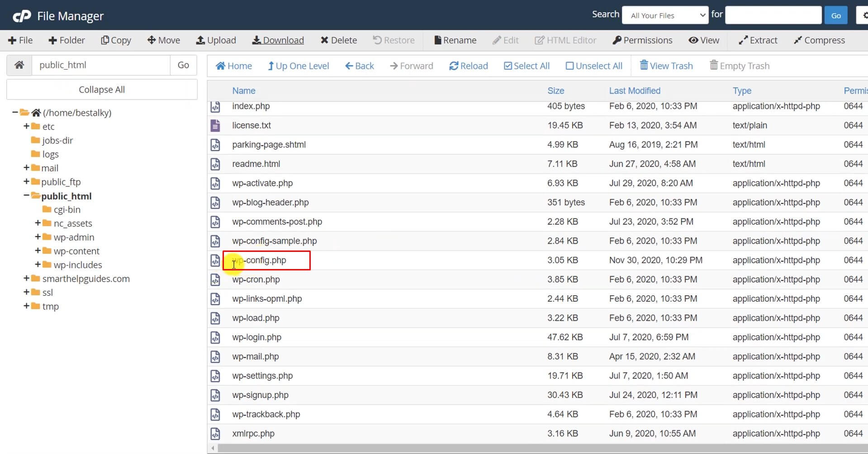Click the horizontal scrollbar at the bottom
Viewport: 868px width, 454px height.
[543, 448]
